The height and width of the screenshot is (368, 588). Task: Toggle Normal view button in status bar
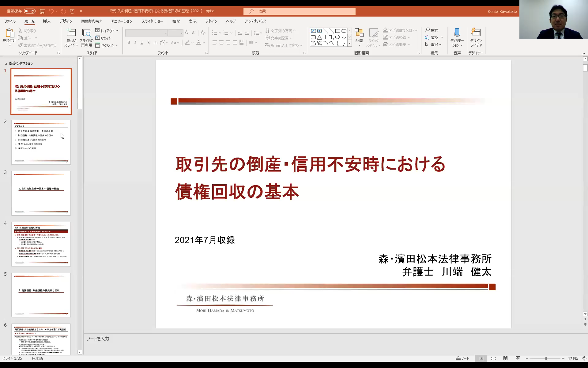(481, 358)
